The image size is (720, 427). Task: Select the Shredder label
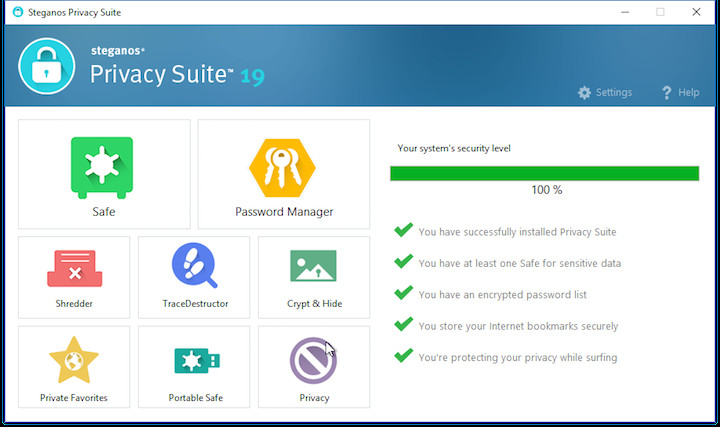click(74, 303)
